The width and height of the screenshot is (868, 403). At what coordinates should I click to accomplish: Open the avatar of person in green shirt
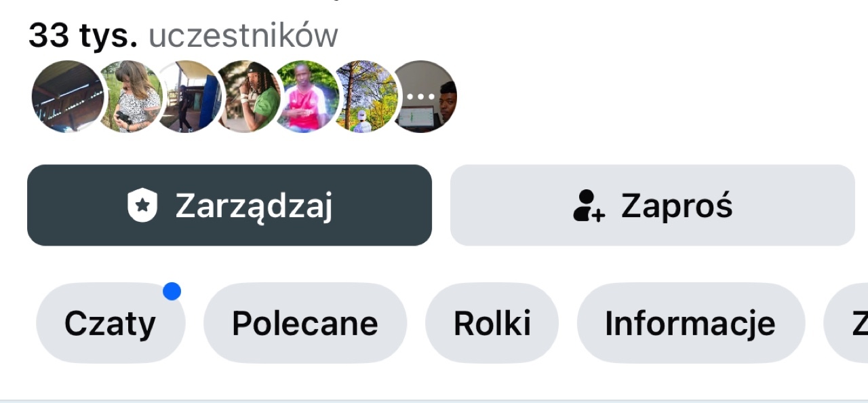coord(251,96)
